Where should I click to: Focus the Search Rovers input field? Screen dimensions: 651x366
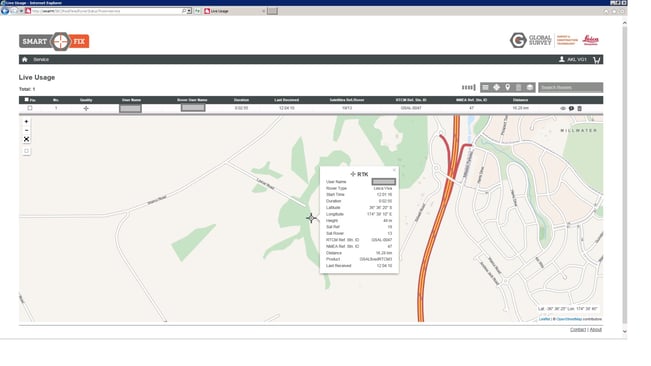pos(570,87)
